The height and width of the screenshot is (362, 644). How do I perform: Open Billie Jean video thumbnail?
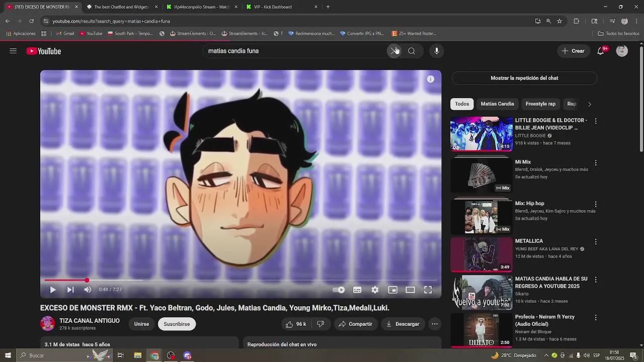point(481,134)
